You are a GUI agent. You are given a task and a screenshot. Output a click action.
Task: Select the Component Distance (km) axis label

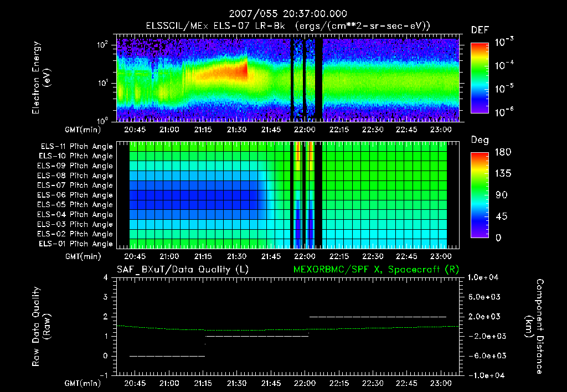(534, 327)
